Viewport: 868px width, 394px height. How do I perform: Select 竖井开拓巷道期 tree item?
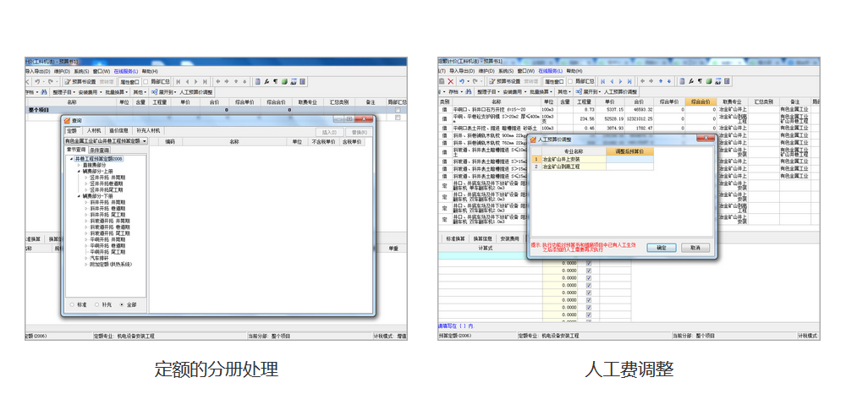pyautogui.click(x=107, y=183)
